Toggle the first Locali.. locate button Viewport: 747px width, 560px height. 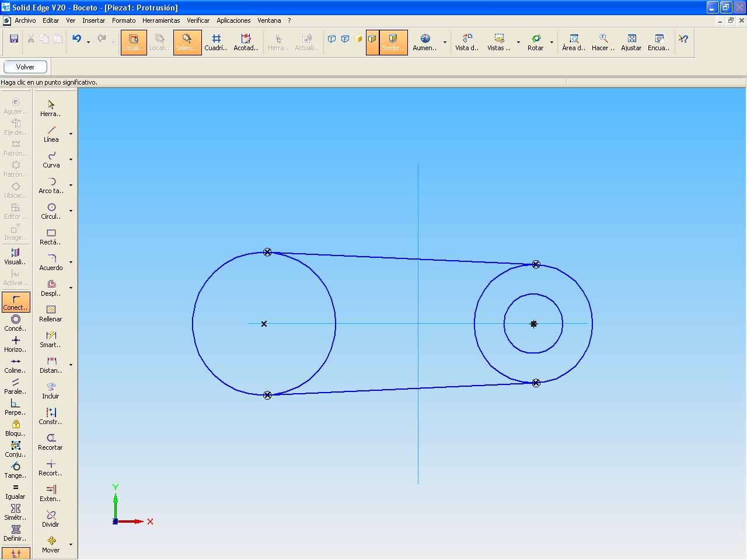(134, 43)
